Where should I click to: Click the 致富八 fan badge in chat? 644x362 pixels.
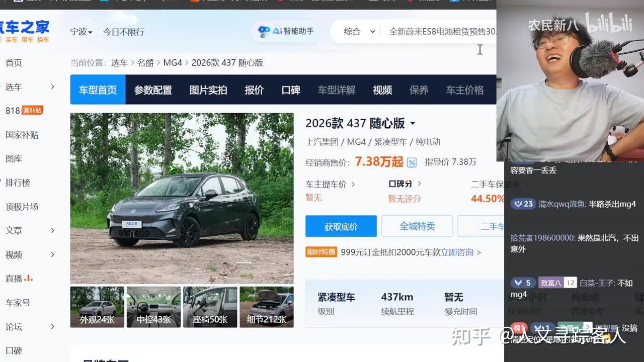[x=552, y=282]
